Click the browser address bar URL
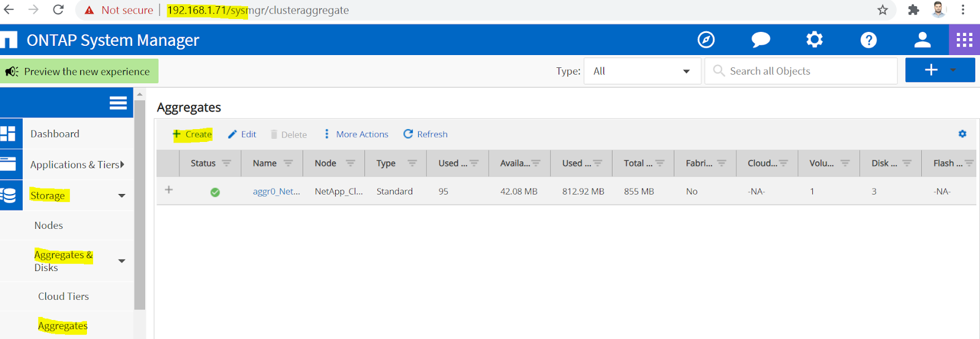Viewport: 980px width, 339px height. (258, 10)
